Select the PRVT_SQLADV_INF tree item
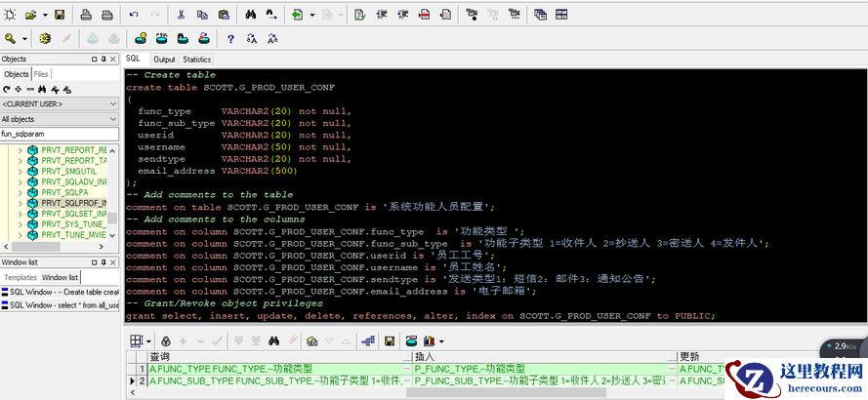 tap(74, 182)
